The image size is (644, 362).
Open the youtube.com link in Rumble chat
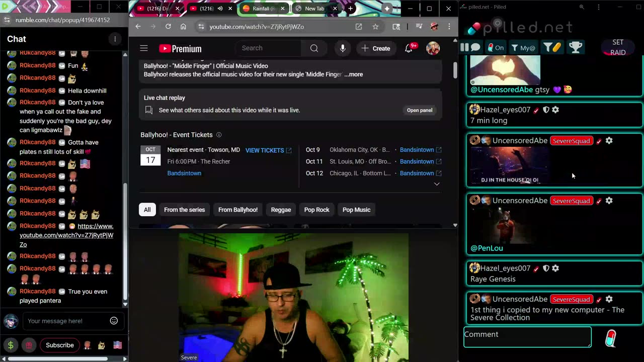tap(66, 235)
